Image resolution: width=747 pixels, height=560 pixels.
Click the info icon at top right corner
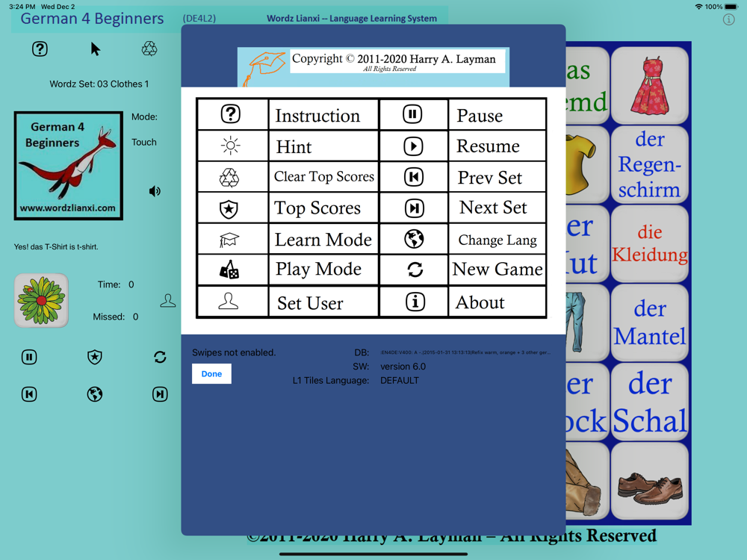tap(728, 19)
